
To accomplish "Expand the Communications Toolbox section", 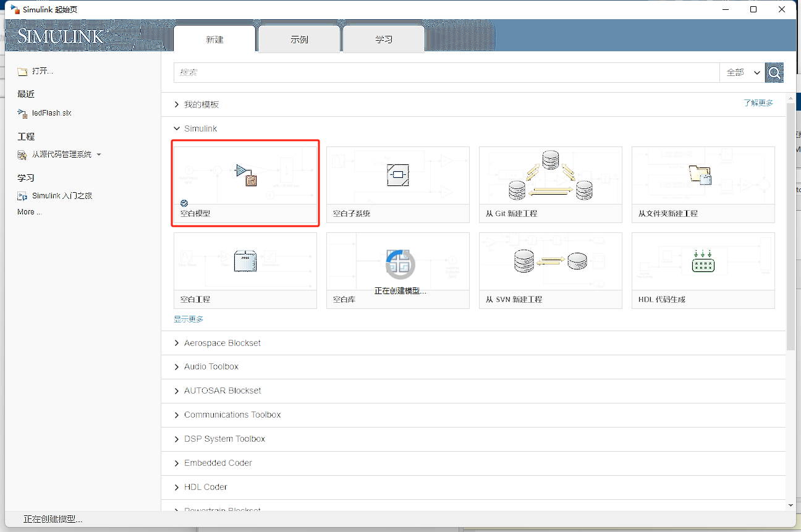I will coord(177,415).
